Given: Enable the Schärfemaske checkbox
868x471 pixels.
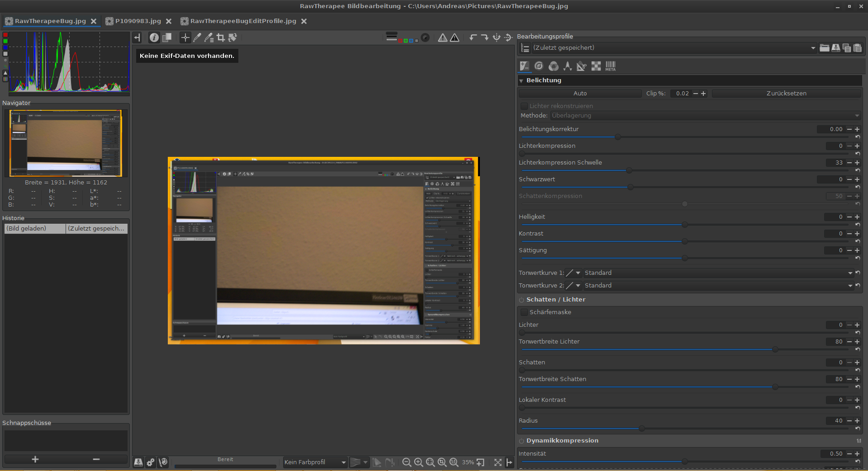Looking at the screenshot, I should pyautogui.click(x=524, y=312).
